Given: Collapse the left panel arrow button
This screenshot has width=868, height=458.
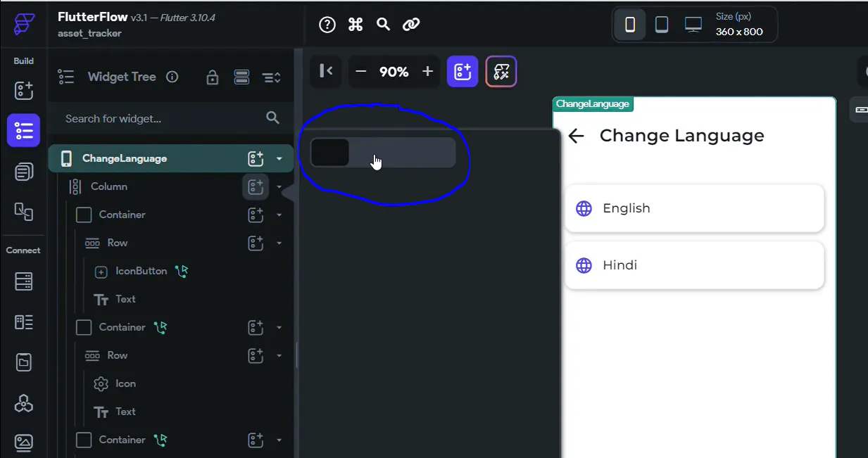Looking at the screenshot, I should pos(326,71).
